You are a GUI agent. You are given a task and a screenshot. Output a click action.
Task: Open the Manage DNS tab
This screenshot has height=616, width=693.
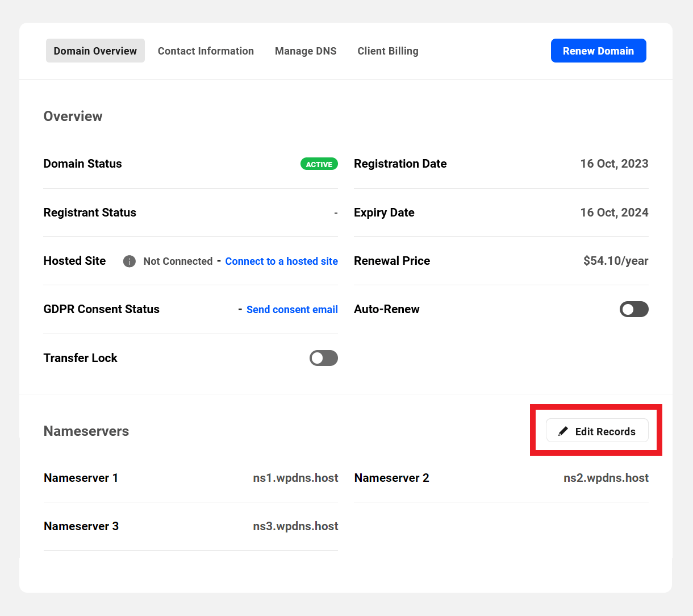coord(306,51)
